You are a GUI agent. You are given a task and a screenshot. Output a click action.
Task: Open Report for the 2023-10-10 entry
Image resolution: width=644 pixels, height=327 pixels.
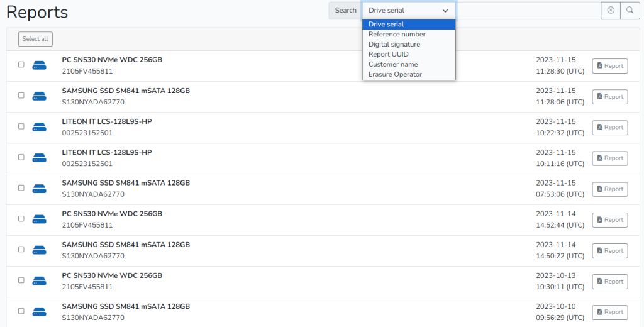610,312
